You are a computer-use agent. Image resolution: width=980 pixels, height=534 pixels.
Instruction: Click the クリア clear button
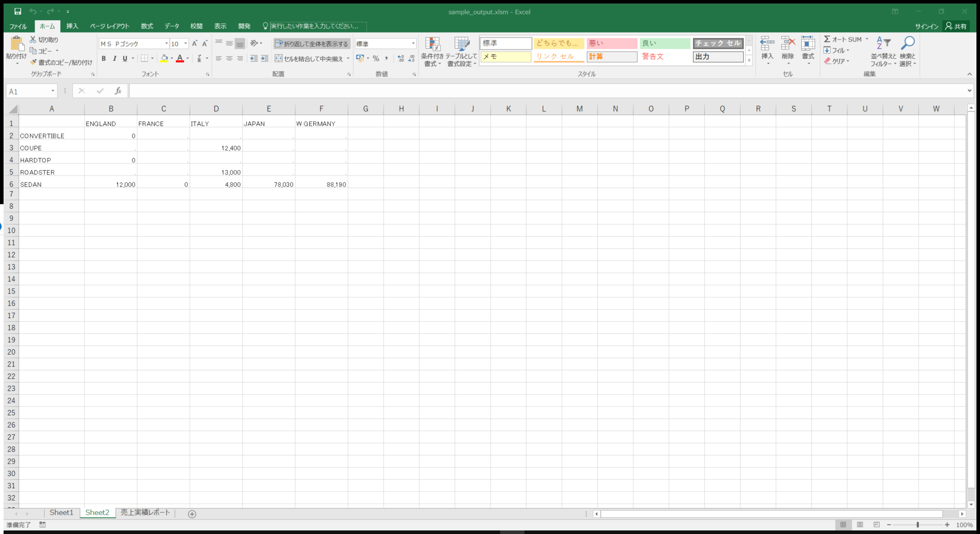coord(837,61)
